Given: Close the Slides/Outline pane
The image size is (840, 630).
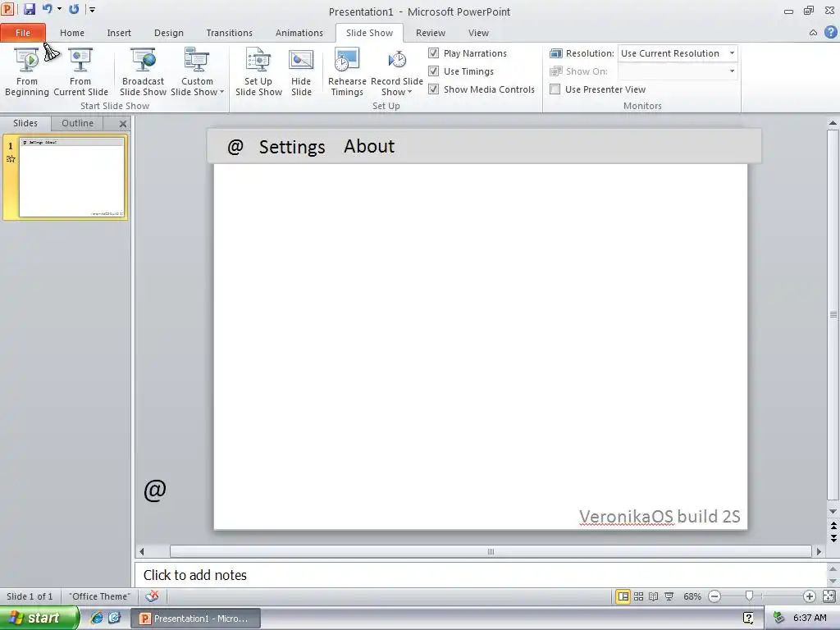Looking at the screenshot, I should tap(123, 124).
